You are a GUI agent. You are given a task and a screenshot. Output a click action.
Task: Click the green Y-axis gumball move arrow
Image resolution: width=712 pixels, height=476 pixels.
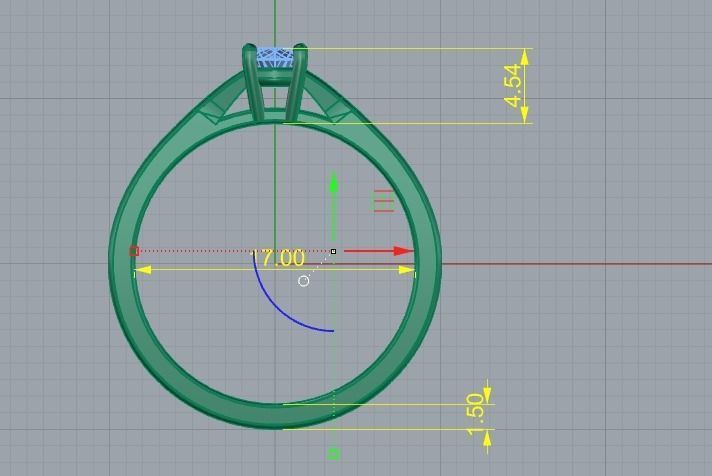(334, 207)
